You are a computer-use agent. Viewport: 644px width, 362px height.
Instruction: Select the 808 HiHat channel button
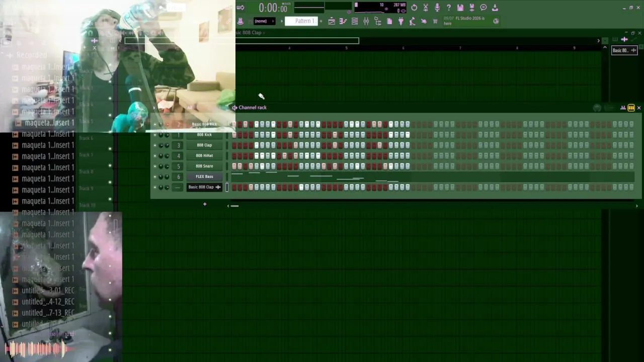[x=204, y=156]
